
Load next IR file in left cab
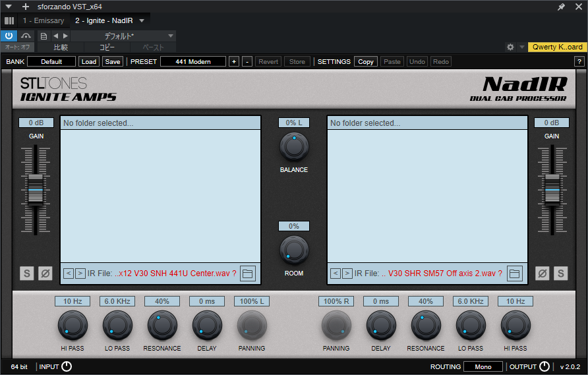point(80,274)
